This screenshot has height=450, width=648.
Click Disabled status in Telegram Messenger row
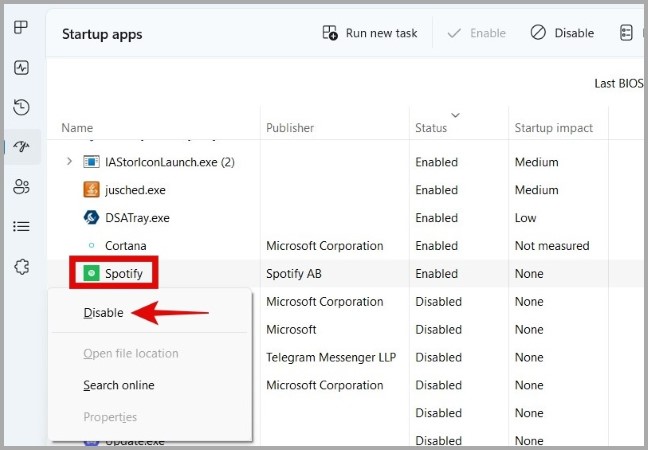pyautogui.click(x=438, y=357)
